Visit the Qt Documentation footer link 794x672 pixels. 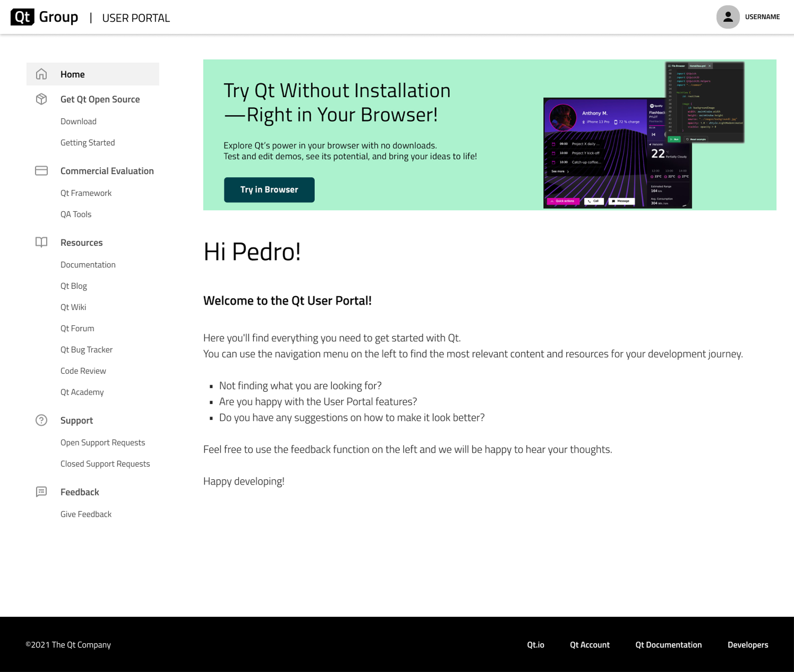668,644
